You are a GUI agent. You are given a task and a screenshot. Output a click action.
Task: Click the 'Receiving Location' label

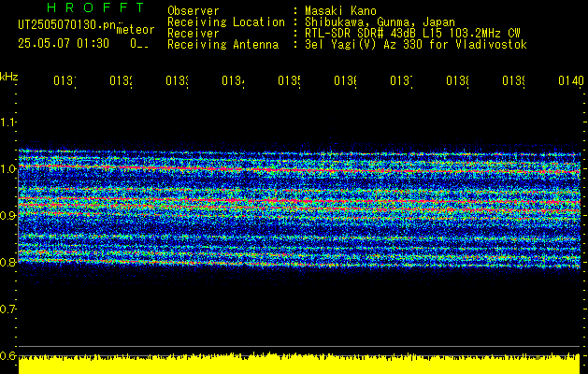click(x=226, y=22)
